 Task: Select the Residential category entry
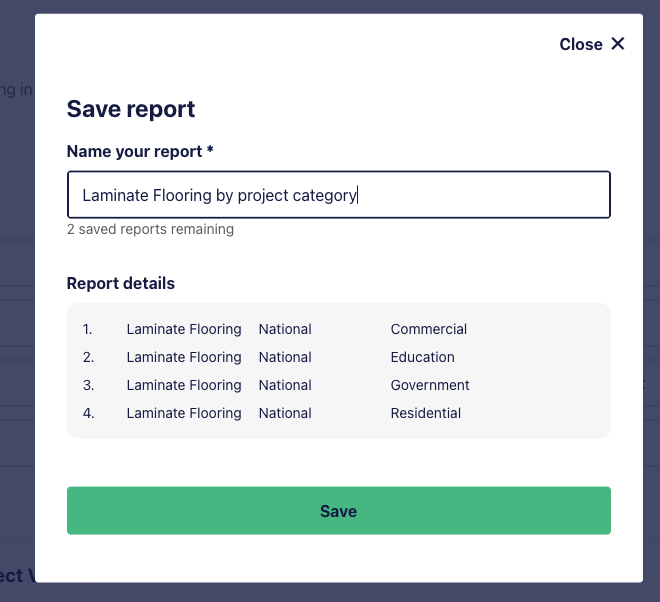click(x=426, y=413)
